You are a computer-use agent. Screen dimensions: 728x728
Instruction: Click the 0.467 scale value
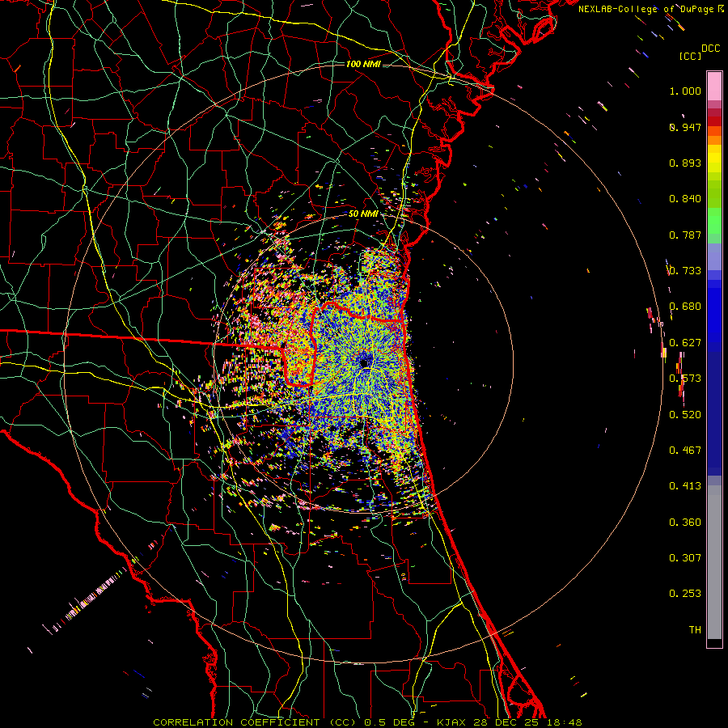[x=685, y=451]
